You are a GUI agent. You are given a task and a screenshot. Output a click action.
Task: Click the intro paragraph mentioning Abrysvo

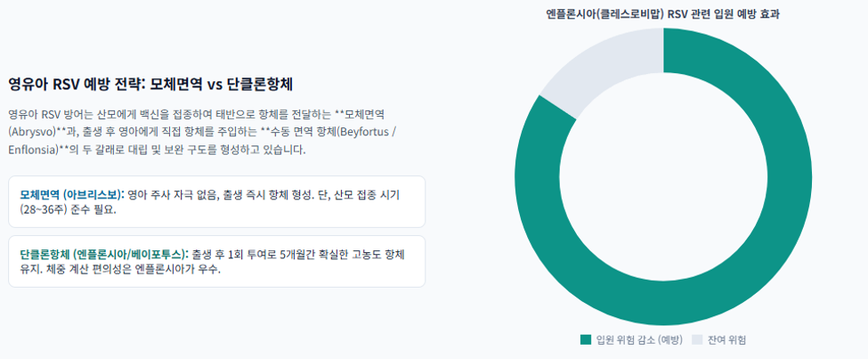pyautogui.click(x=203, y=132)
